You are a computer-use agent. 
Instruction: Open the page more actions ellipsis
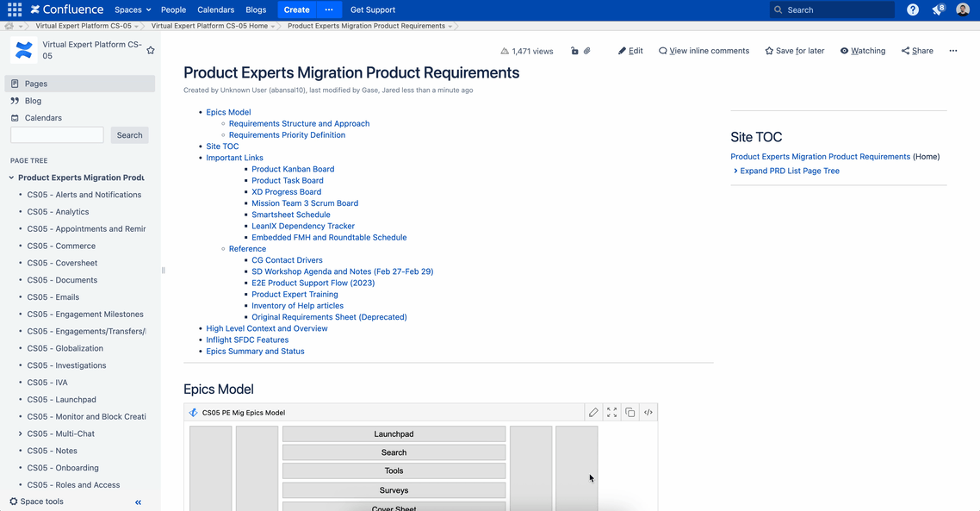[x=953, y=51]
